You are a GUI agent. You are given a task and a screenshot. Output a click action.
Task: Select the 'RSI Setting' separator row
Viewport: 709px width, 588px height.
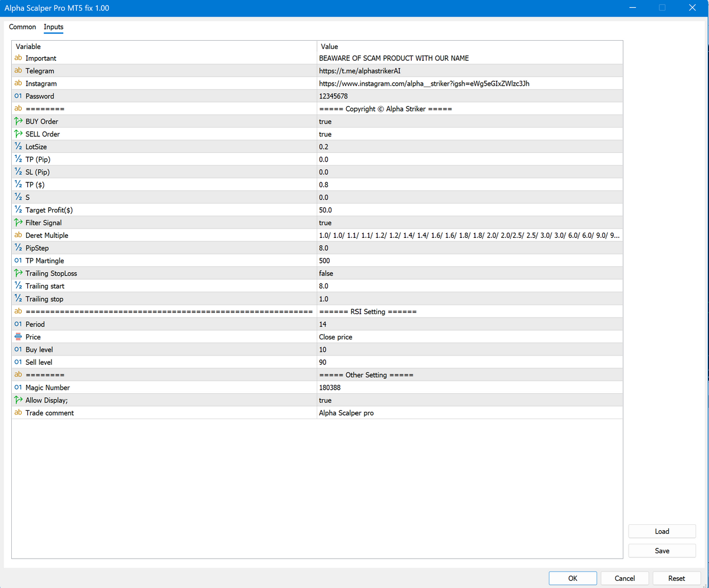tap(317, 312)
